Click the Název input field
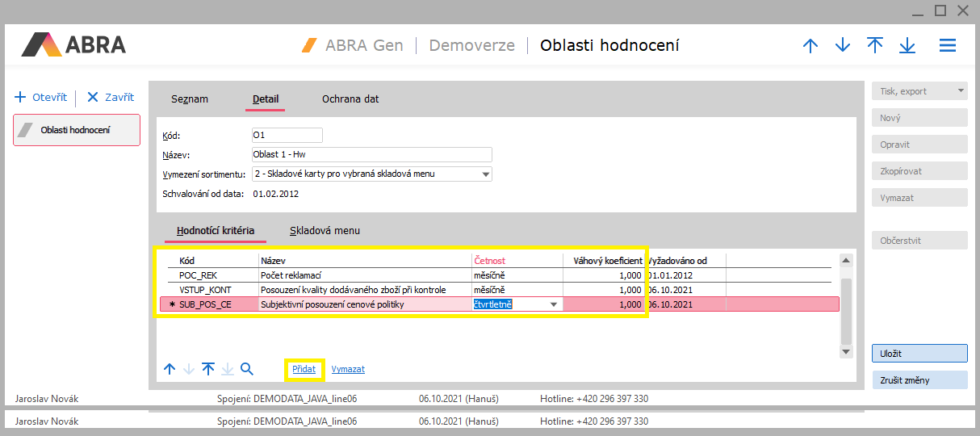980x436 pixels. tap(371, 155)
